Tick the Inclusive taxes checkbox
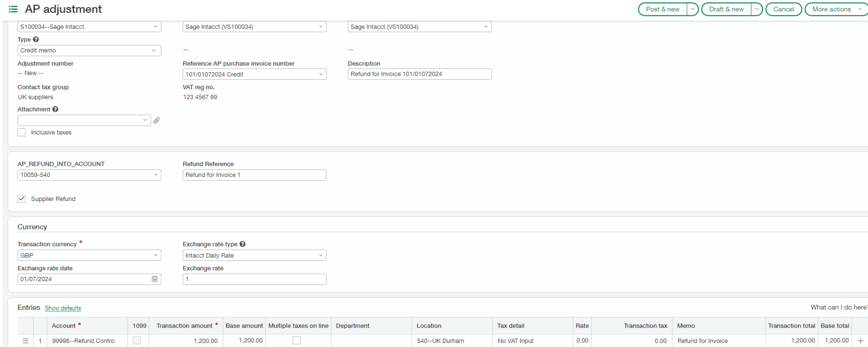The width and height of the screenshot is (868, 347). (22, 132)
